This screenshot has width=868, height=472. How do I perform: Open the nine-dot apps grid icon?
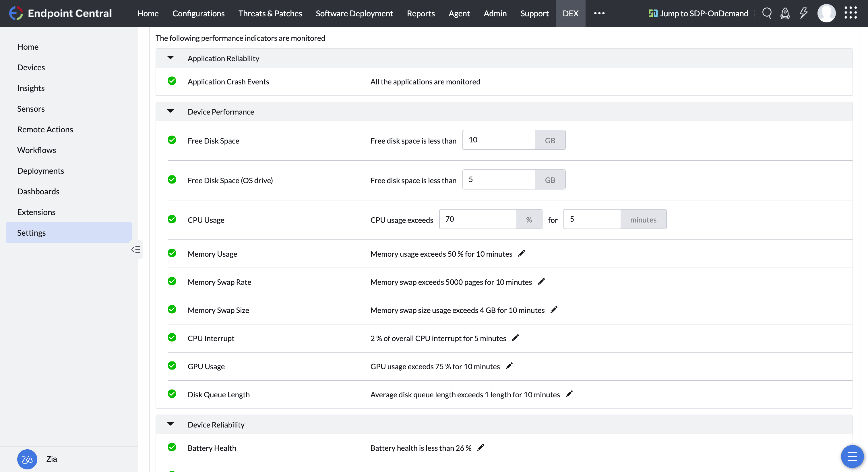(x=850, y=13)
